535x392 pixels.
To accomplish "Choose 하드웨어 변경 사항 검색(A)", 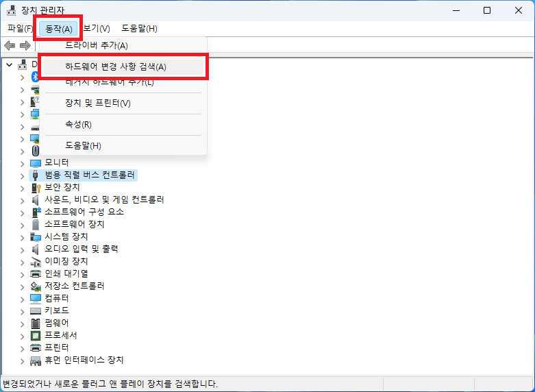I will tap(123, 67).
